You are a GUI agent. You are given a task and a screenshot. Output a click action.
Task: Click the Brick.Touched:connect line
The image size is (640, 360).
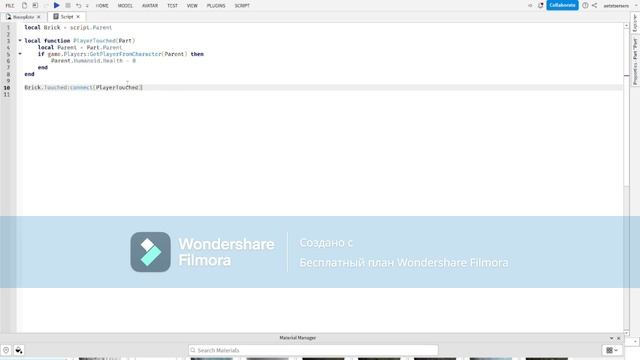tap(83, 87)
